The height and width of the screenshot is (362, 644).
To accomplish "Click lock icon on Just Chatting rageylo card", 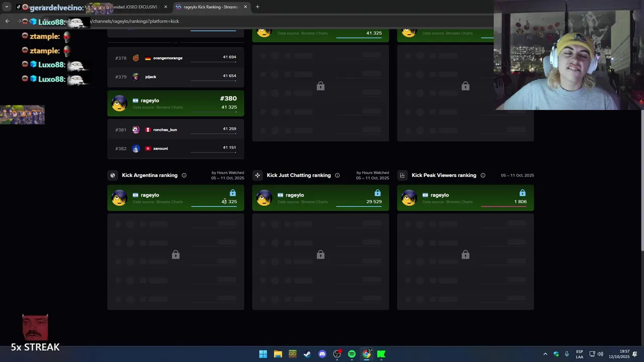I will click(x=377, y=193).
